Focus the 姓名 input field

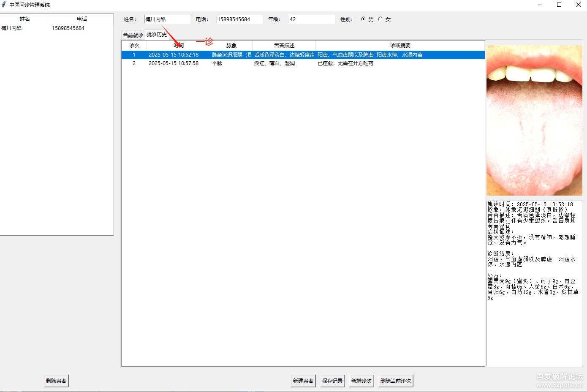coord(167,19)
